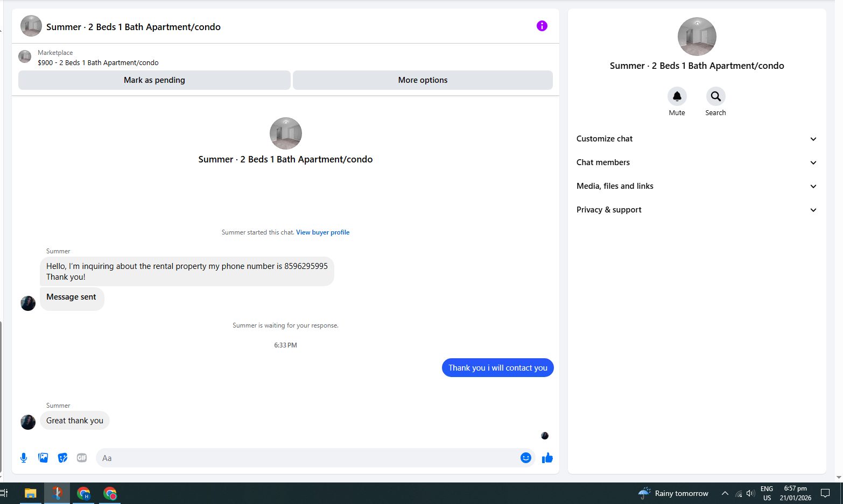Image resolution: width=843 pixels, height=504 pixels.
Task: Open the Rainy tomorrow weather widget
Action: (673, 493)
